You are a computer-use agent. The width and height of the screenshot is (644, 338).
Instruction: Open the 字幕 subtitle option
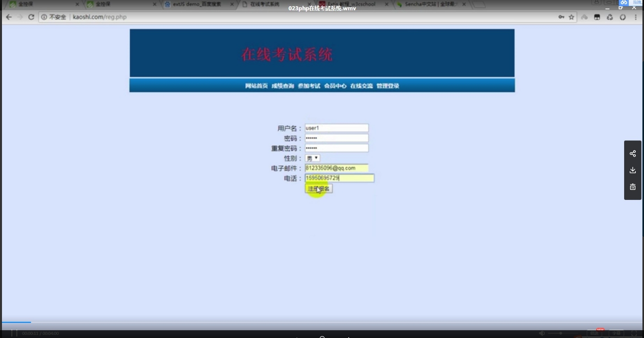point(616,333)
